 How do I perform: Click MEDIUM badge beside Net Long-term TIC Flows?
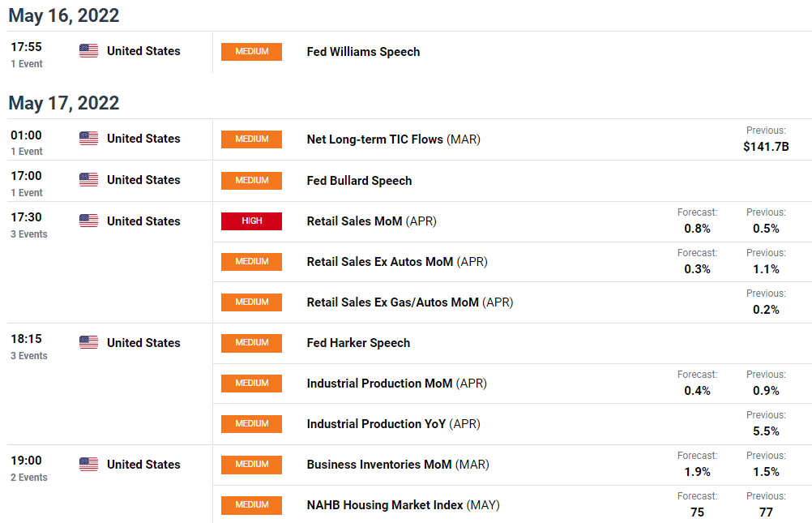tap(252, 139)
